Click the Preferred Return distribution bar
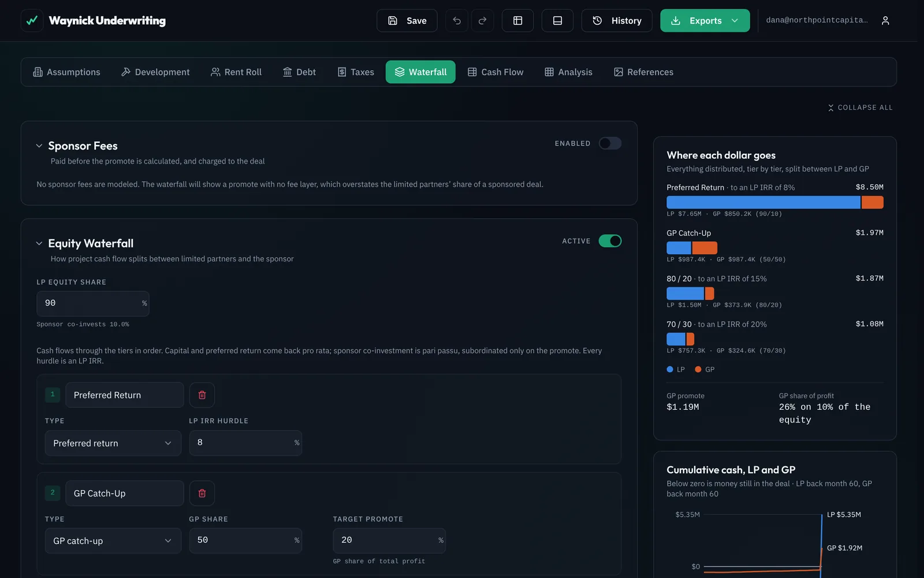The image size is (924, 578). pos(775,202)
